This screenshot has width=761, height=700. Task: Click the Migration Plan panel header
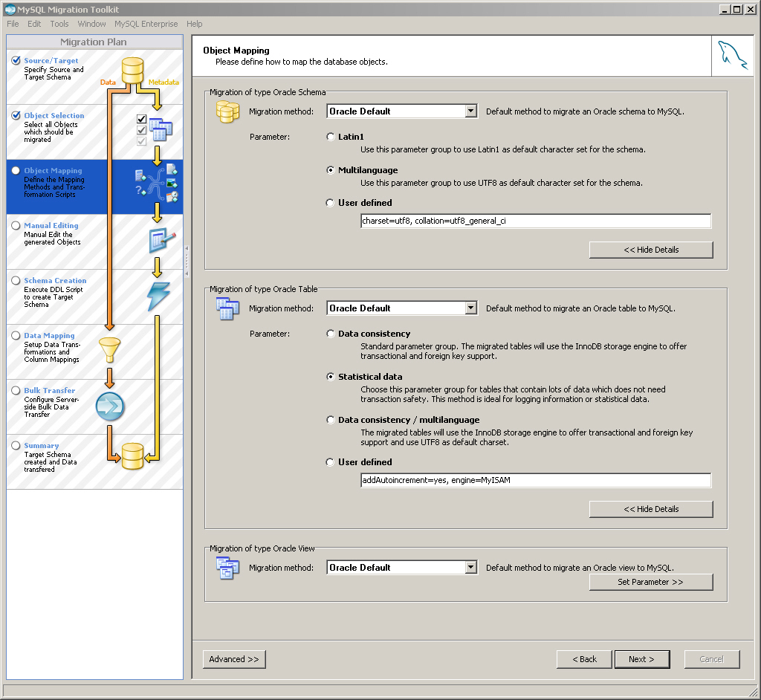tap(94, 42)
